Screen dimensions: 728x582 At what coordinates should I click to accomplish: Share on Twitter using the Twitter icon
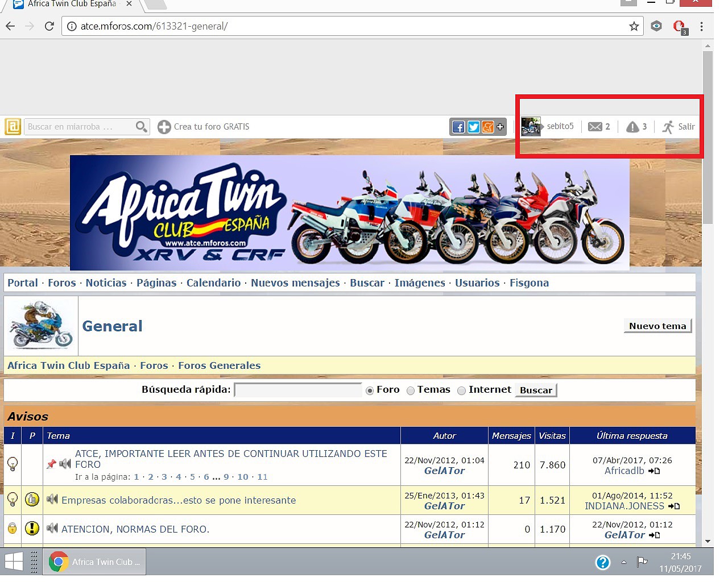coord(473,127)
